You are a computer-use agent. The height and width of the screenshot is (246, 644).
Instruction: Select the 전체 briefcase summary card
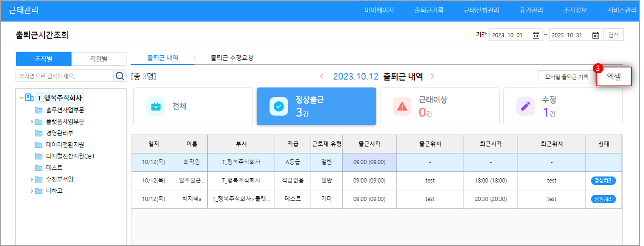click(193, 106)
